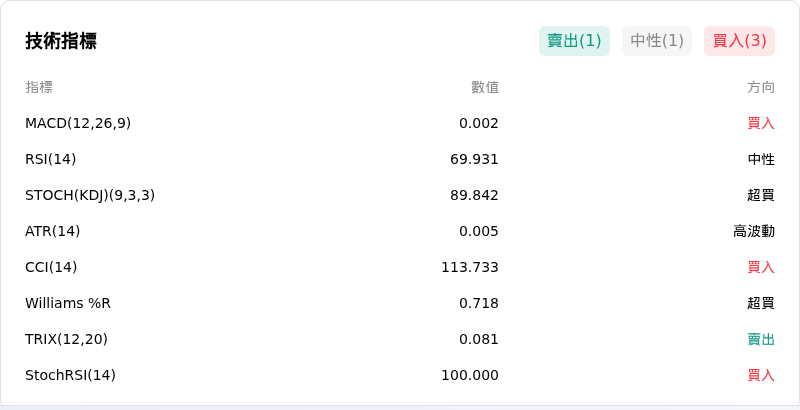Click the 買入(3) red badge

(739, 41)
